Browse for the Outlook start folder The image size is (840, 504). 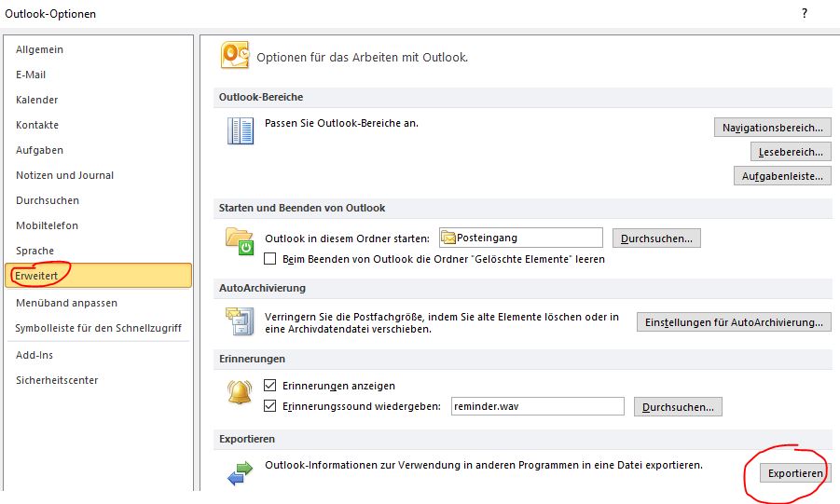point(656,238)
